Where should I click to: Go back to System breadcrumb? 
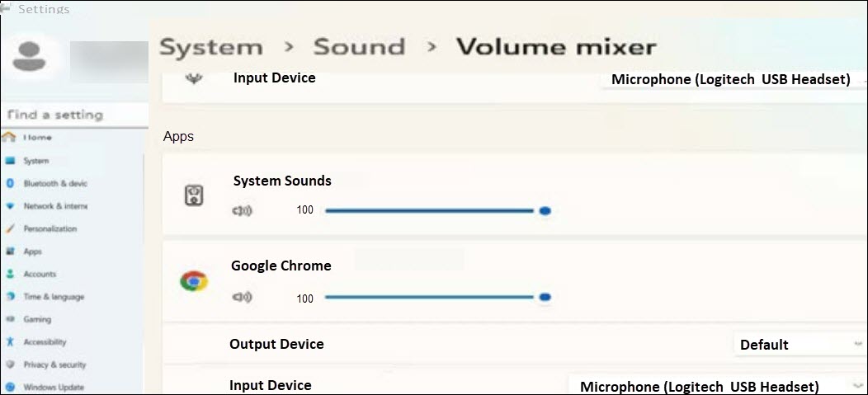(x=210, y=48)
